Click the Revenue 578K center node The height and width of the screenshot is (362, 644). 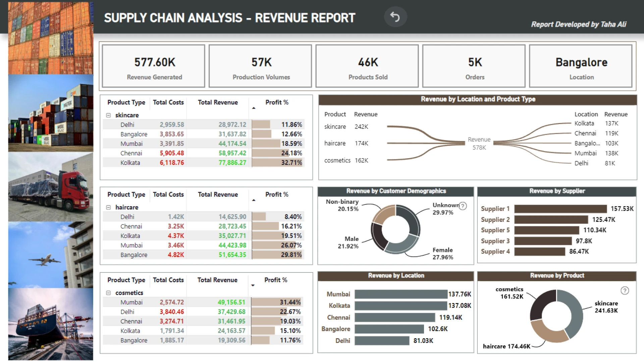click(479, 143)
